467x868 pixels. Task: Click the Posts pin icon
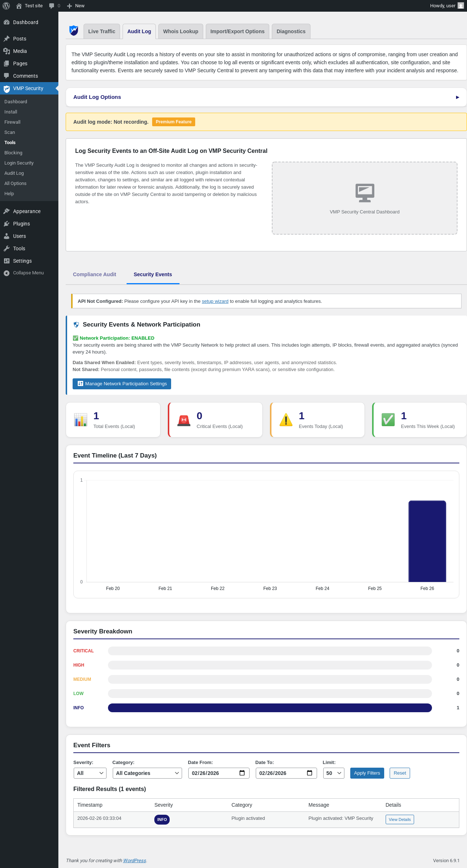(x=7, y=39)
